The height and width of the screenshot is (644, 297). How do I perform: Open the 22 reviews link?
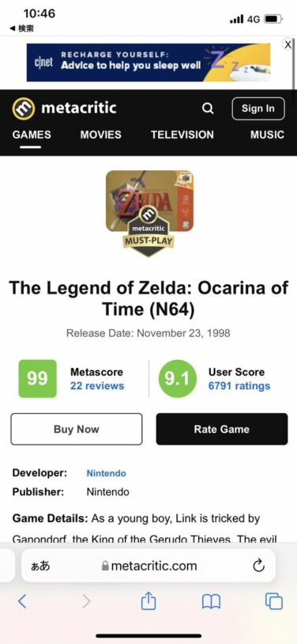pos(97,385)
